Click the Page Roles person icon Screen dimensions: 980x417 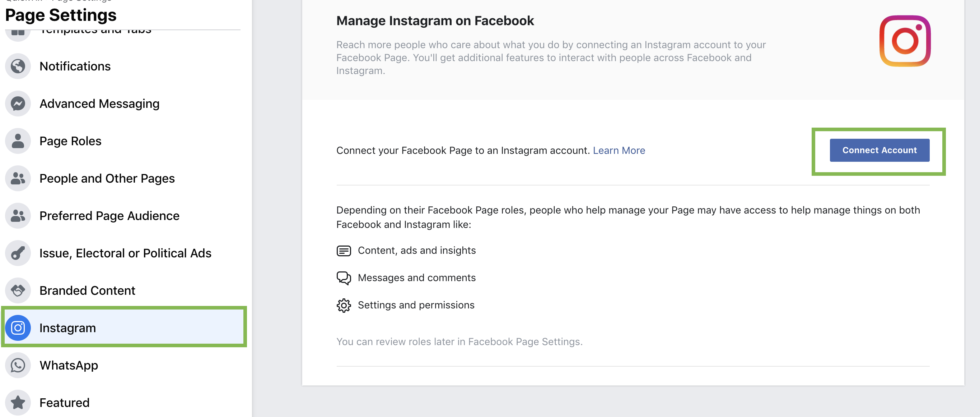tap(18, 141)
